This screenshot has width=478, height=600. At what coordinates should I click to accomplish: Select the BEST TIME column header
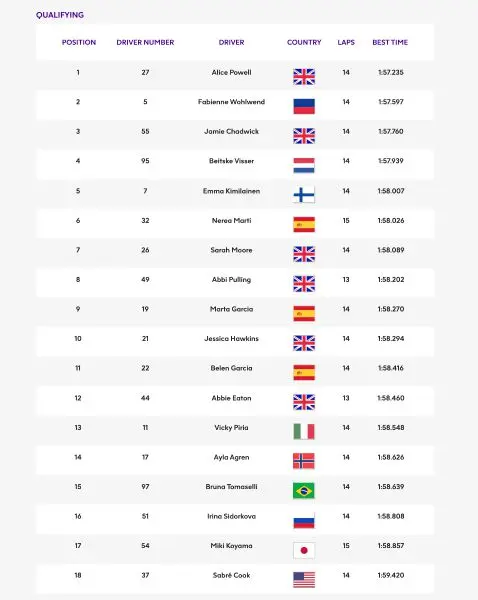(390, 42)
